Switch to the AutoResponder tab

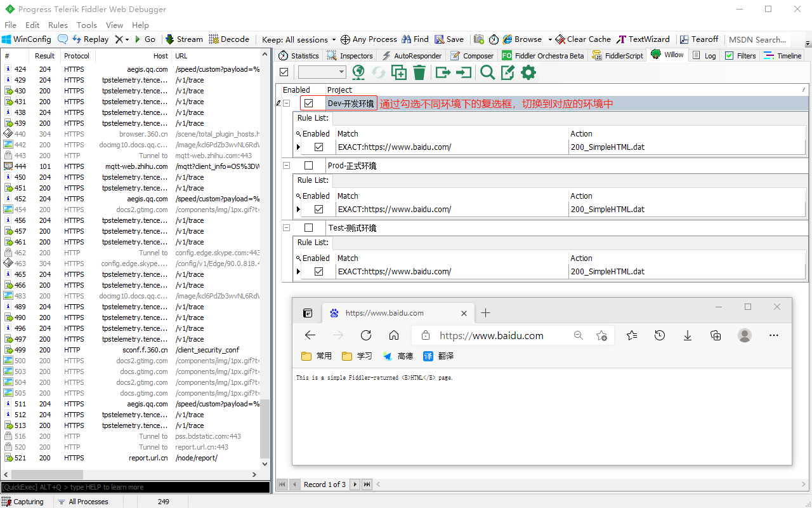(x=412, y=56)
